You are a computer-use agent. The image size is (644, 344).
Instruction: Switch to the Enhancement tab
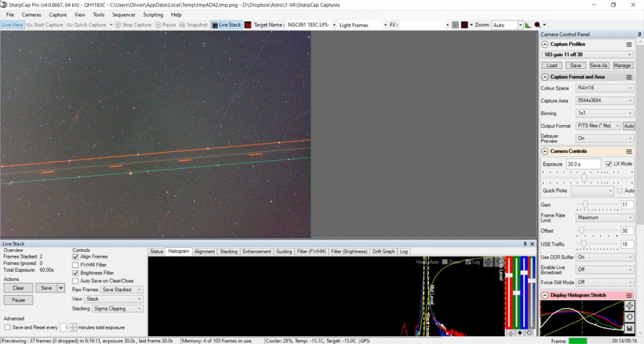[x=257, y=251]
